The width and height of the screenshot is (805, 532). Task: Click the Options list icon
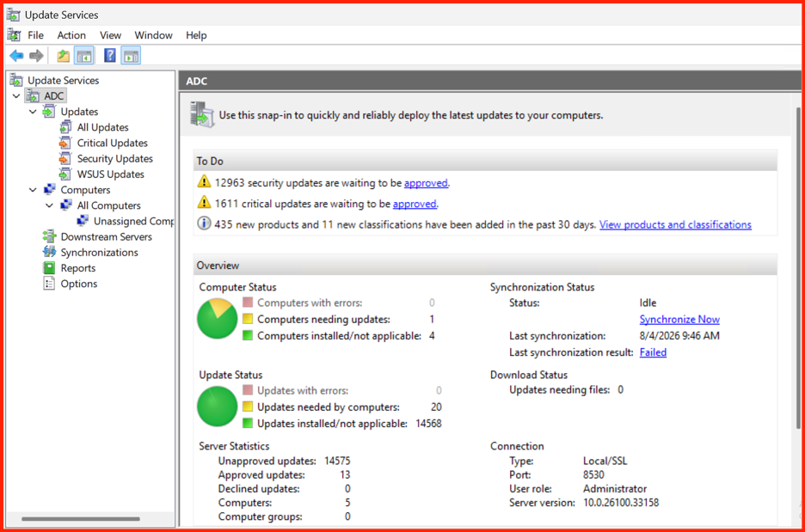[x=49, y=283]
